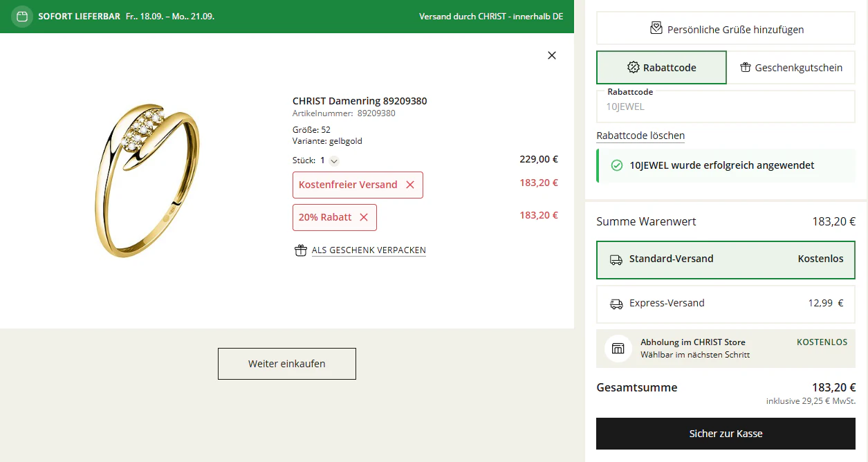868x462 pixels.
Task: Click the green success checkmark icon
Action: (617, 165)
